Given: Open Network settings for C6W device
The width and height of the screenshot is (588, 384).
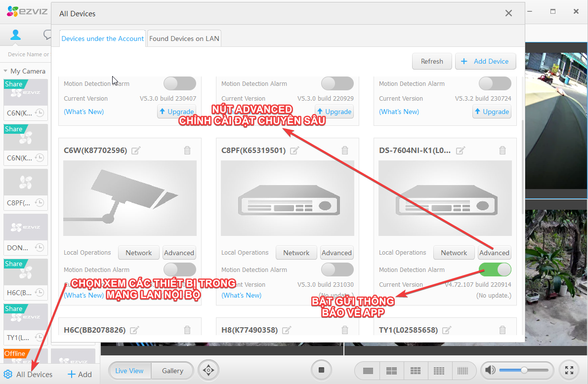Looking at the screenshot, I should 138,253.
